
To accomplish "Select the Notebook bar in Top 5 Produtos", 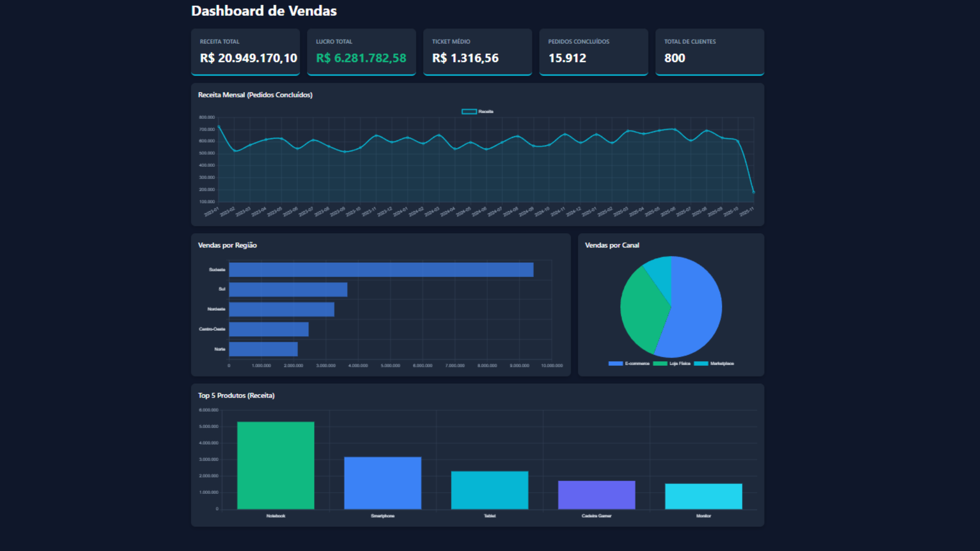I will pyautogui.click(x=275, y=464).
